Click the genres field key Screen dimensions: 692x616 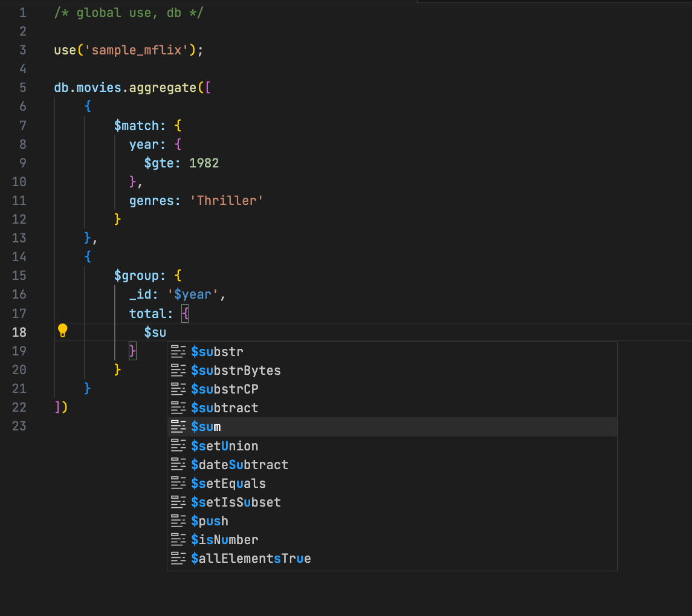tap(151, 201)
